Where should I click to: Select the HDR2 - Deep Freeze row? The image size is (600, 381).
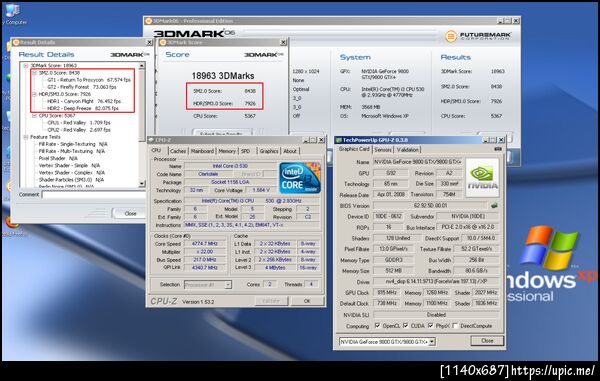tap(83, 109)
